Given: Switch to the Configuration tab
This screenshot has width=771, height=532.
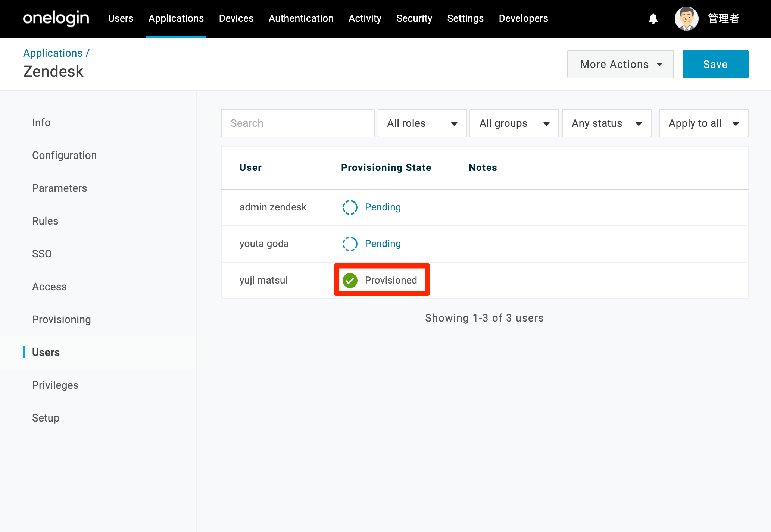Looking at the screenshot, I should [x=64, y=155].
